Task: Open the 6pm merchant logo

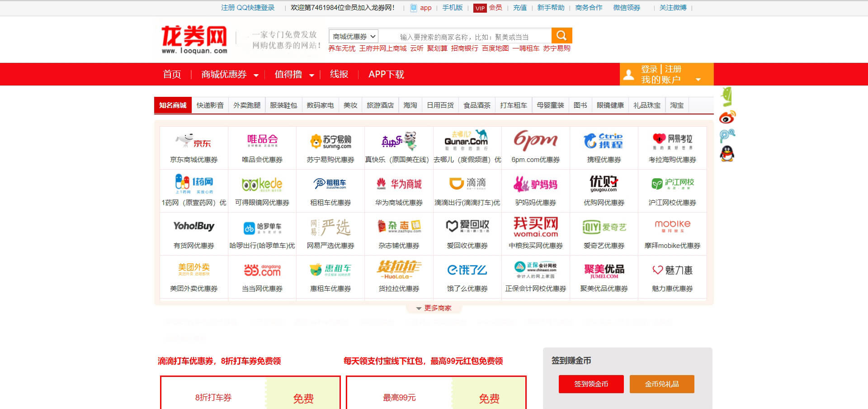Action: [536, 140]
